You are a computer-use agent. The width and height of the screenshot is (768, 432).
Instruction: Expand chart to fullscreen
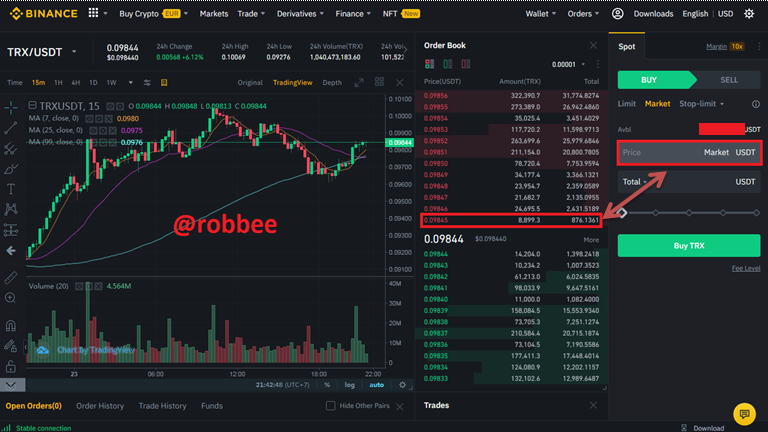pyautogui.click(x=359, y=83)
